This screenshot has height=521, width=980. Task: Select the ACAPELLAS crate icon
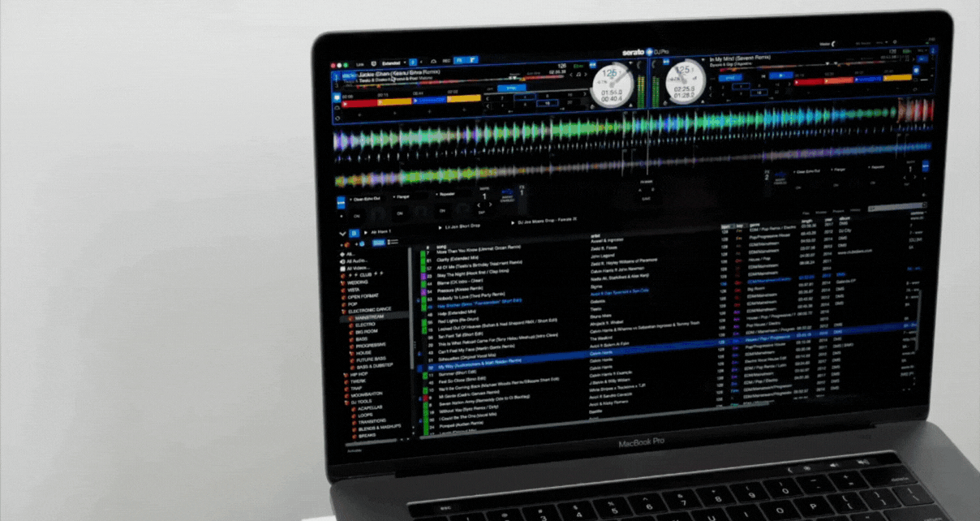coord(353,409)
